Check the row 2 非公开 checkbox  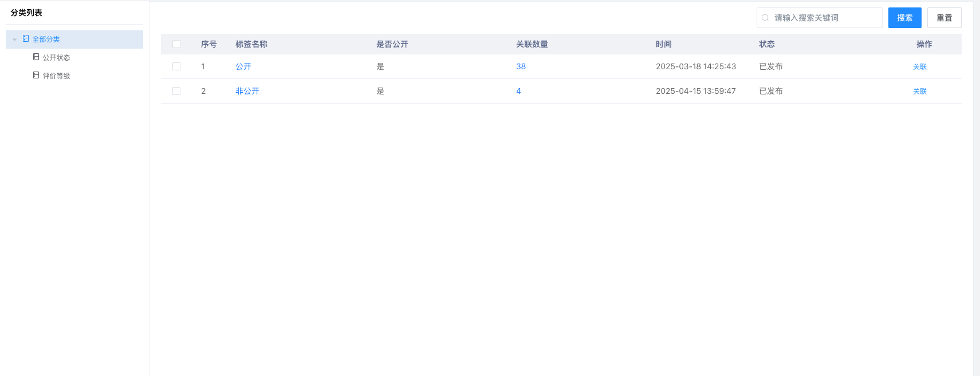point(176,91)
